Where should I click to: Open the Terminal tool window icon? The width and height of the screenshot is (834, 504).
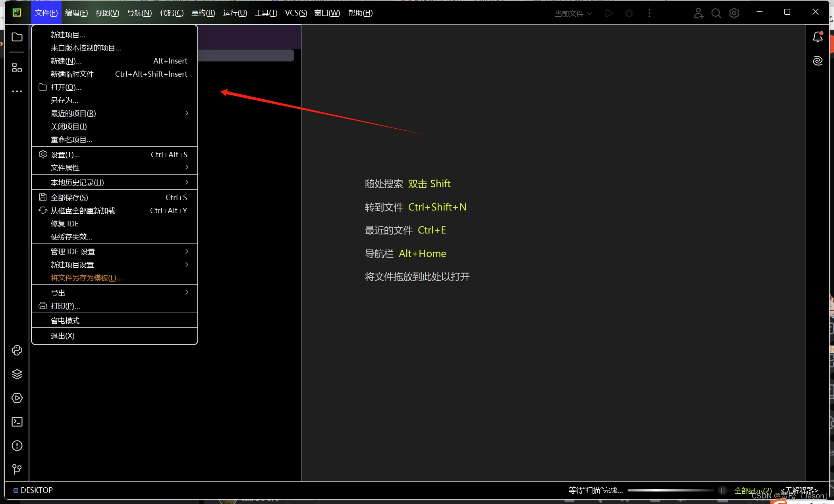pyautogui.click(x=17, y=422)
